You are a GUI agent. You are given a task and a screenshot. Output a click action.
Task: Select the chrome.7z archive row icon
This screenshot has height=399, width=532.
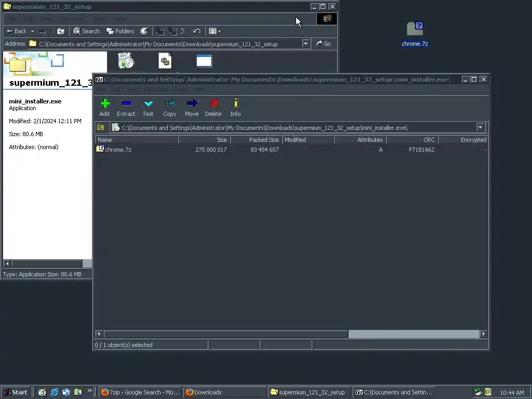click(x=100, y=149)
